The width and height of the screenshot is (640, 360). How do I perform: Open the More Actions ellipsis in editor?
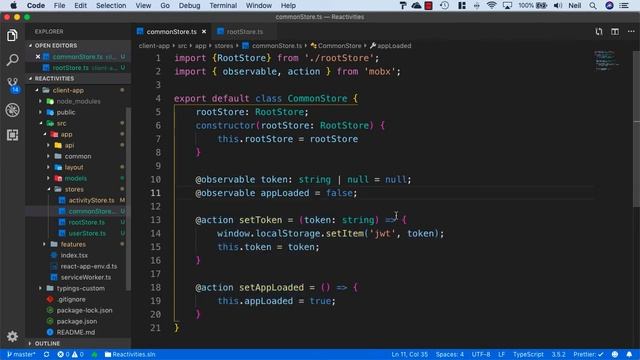[x=631, y=31]
